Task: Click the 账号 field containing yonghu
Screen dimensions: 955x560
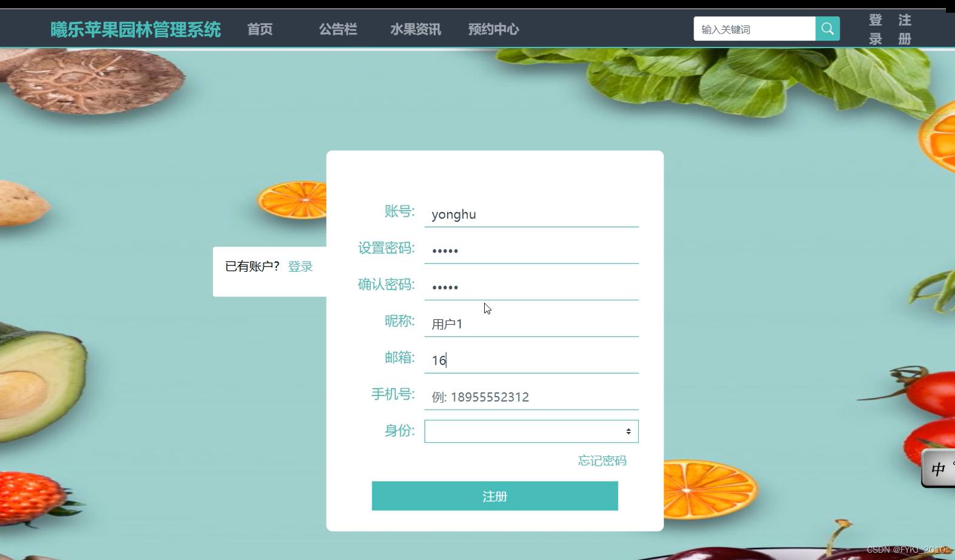Action: [531, 214]
